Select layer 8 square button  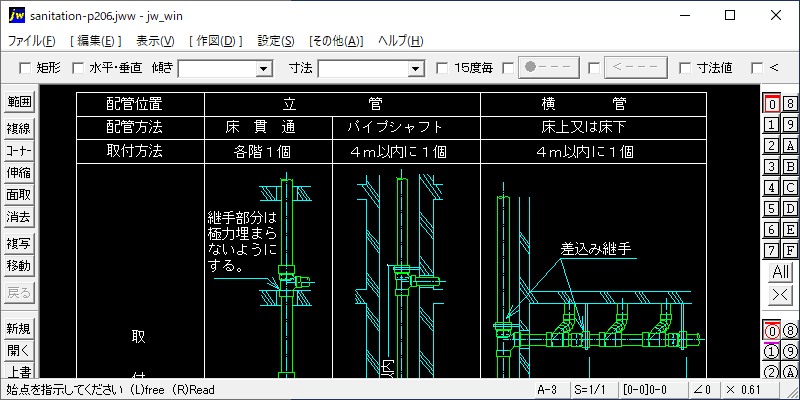coord(790,104)
